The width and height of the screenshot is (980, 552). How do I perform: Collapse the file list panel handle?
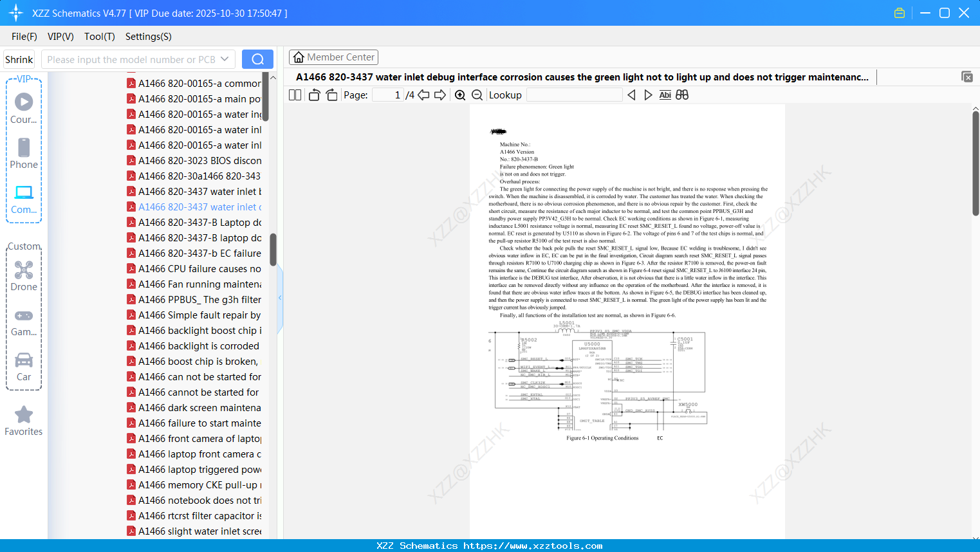[x=280, y=298]
